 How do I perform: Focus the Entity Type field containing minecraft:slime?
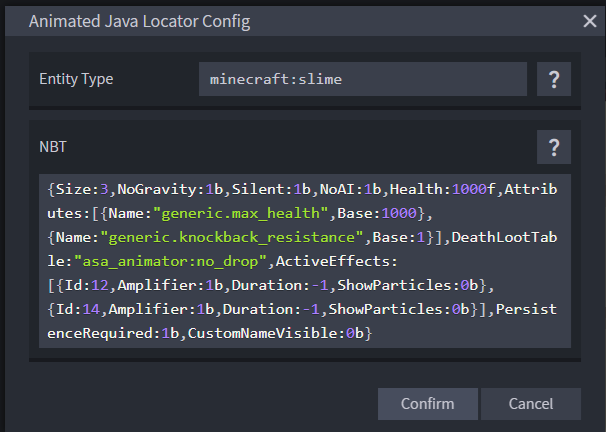(x=362, y=79)
